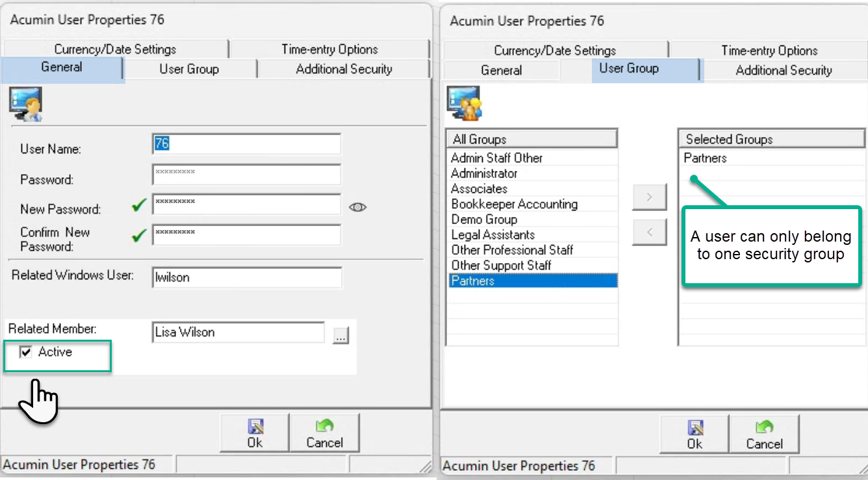Add group with right arrow button
Viewport: 868px width, 480px height.
click(x=650, y=197)
